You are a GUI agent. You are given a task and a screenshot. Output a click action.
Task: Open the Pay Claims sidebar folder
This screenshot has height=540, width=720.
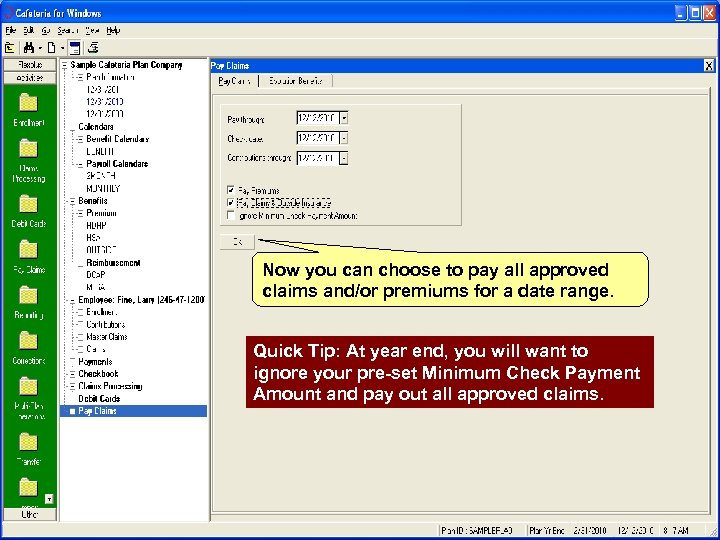click(28, 250)
